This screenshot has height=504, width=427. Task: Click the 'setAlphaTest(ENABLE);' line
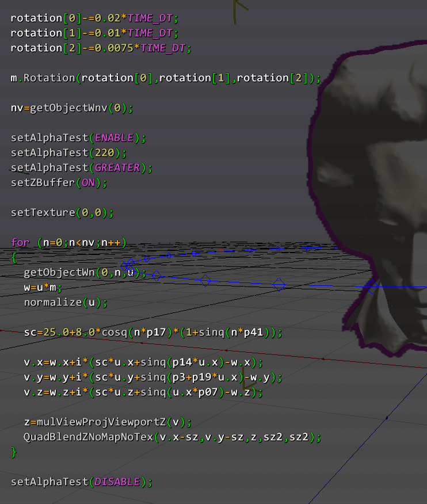pos(78,138)
